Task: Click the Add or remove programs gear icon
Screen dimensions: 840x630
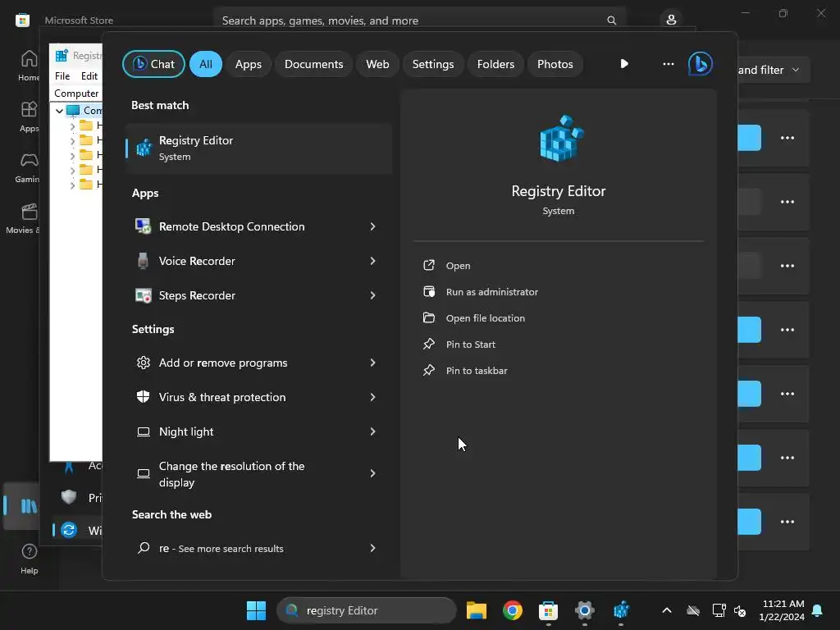Action: pyautogui.click(x=143, y=363)
